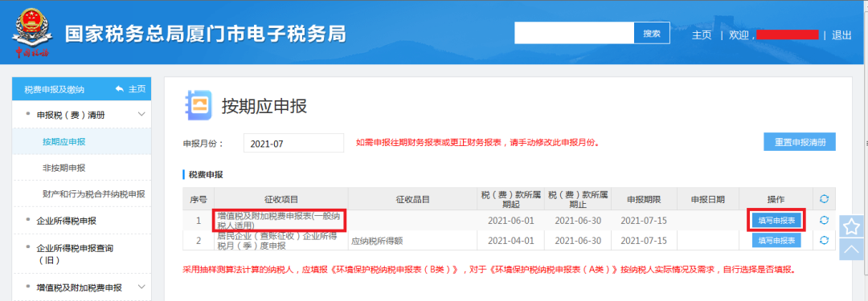868x301 pixels.
Task: Click 填写申报表 for 增值税 row
Action: point(776,220)
